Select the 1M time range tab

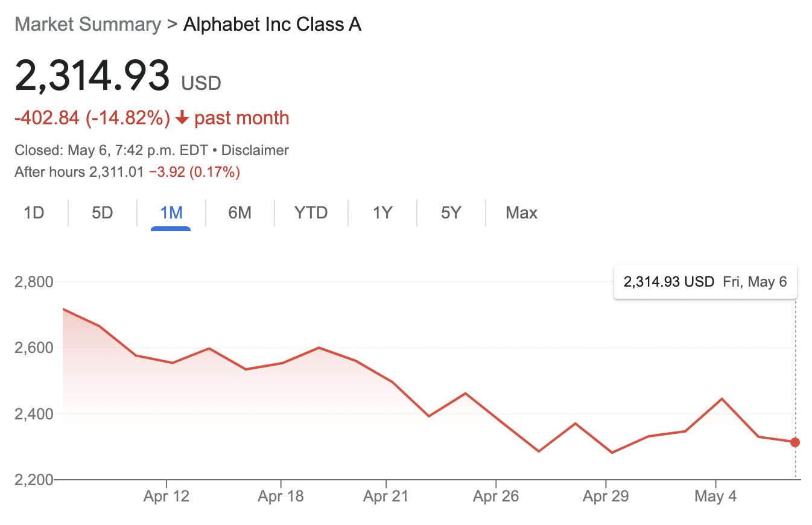tap(171, 213)
